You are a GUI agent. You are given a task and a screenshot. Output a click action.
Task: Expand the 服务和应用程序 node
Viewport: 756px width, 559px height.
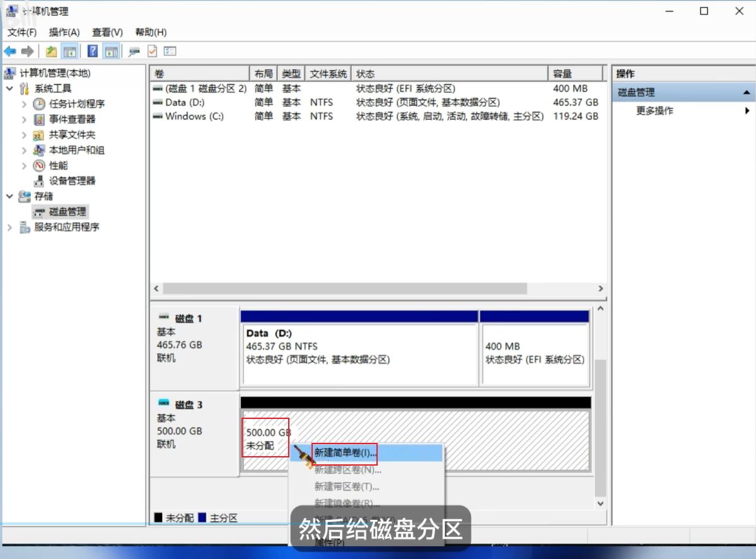[9, 227]
